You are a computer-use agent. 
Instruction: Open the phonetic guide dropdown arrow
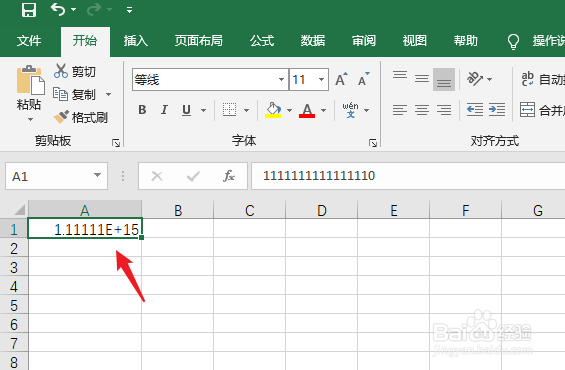366,110
